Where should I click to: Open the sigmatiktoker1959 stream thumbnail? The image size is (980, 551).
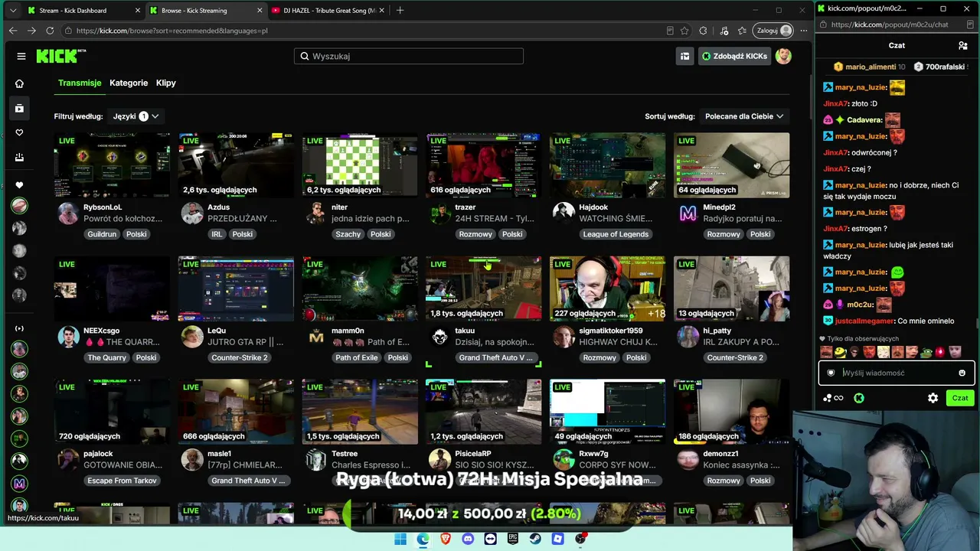(608, 289)
